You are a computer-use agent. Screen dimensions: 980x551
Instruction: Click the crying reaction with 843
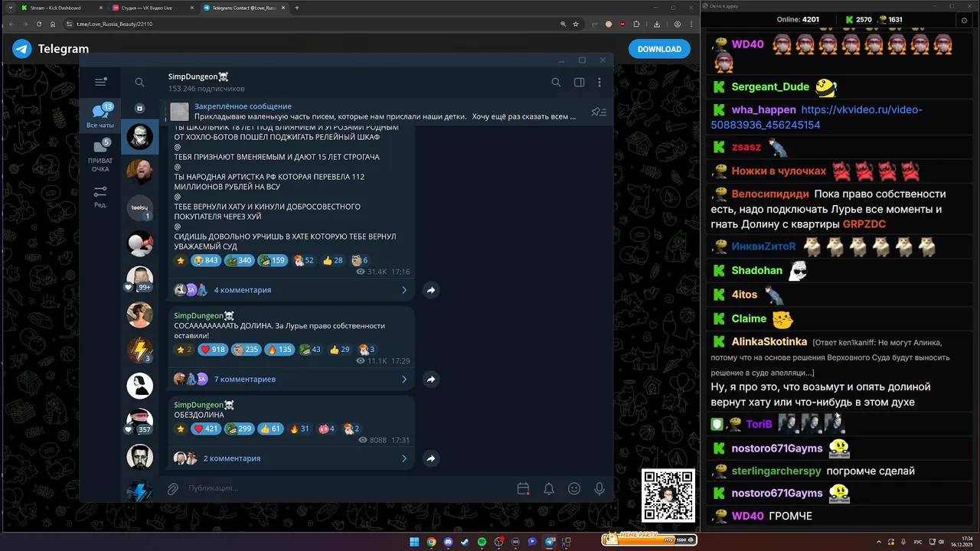[x=206, y=260]
